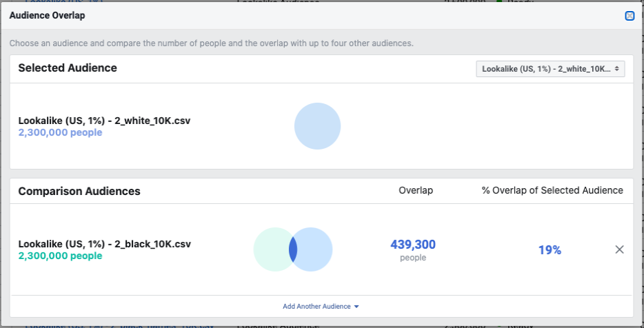Select the Lookalike 2_white_10K.csv audience name

[104, 121]
